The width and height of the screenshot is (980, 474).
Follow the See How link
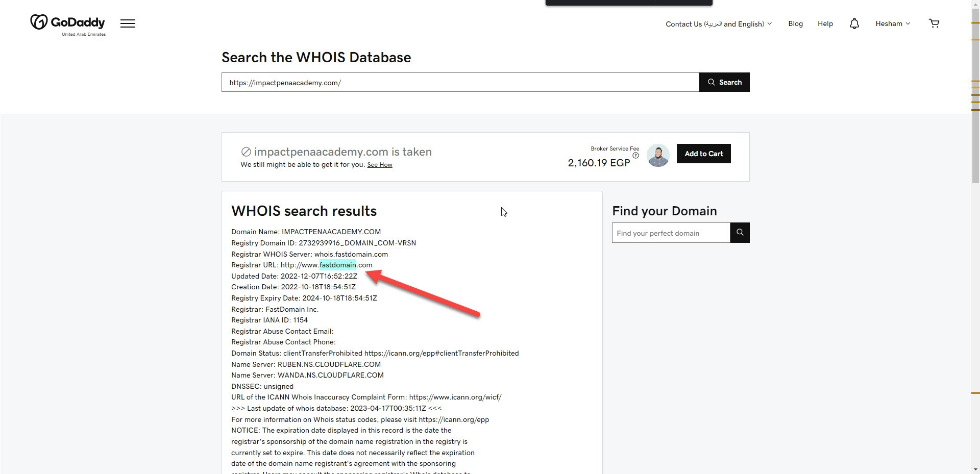[x=379, y=165]
